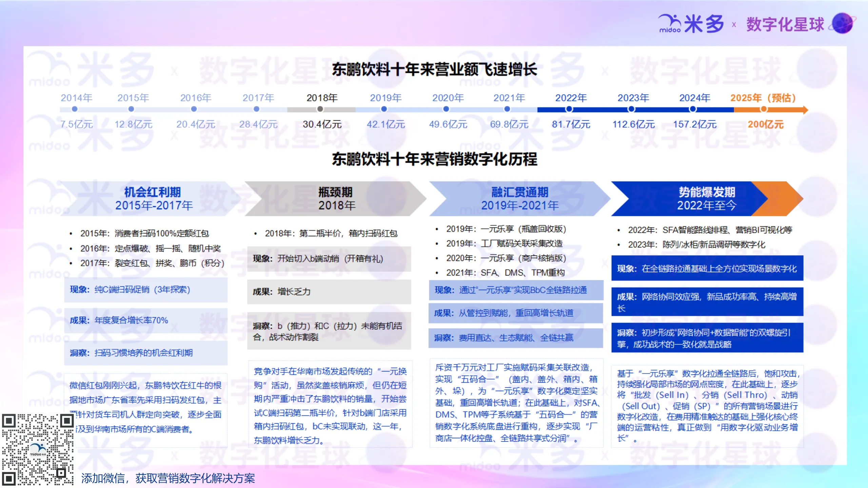
Task: Click the 112.6亿元 revenue value
Action: pos(633,124)
